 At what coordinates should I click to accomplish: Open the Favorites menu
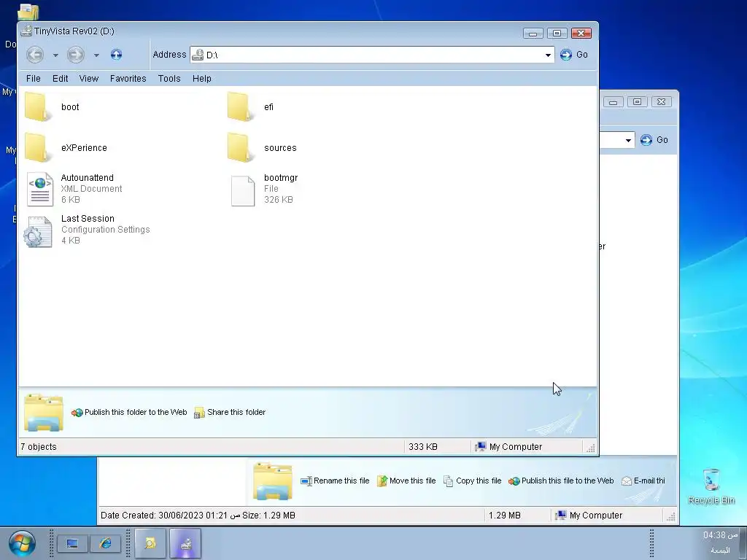pos(128,79)
